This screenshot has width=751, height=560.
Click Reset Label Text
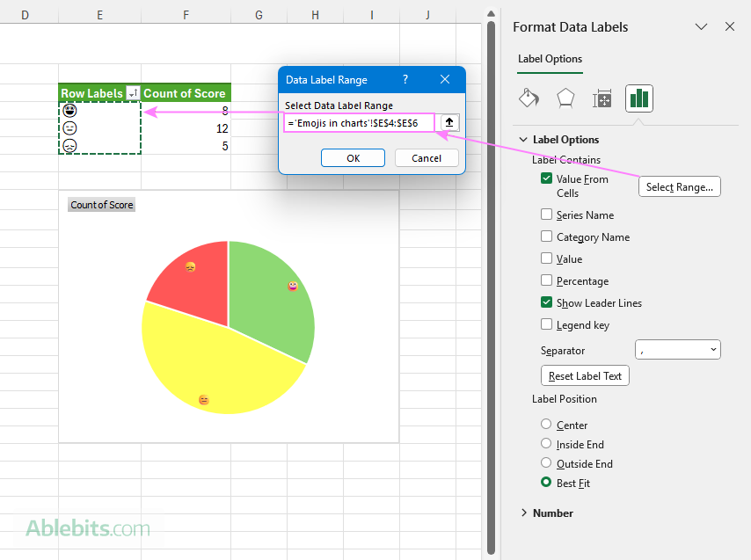click(585, 375)
